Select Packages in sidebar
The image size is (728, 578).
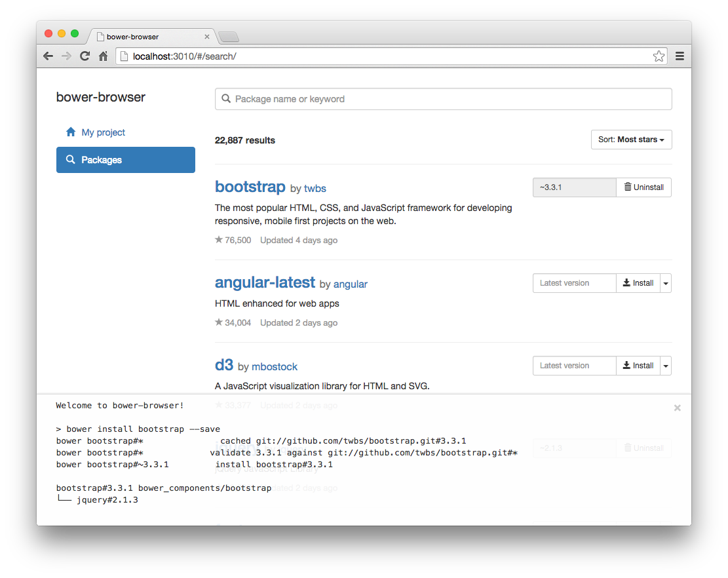(x=126, y=160)
